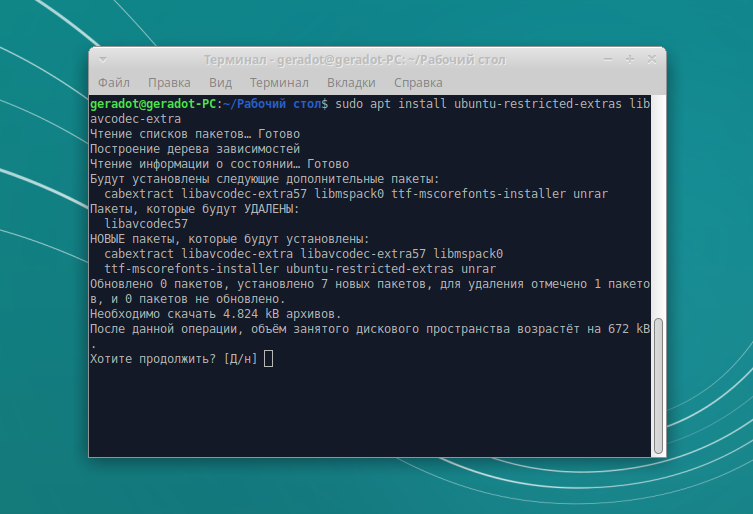Open the Терминал menu
753x514 pixels.
tap(279, 83)
